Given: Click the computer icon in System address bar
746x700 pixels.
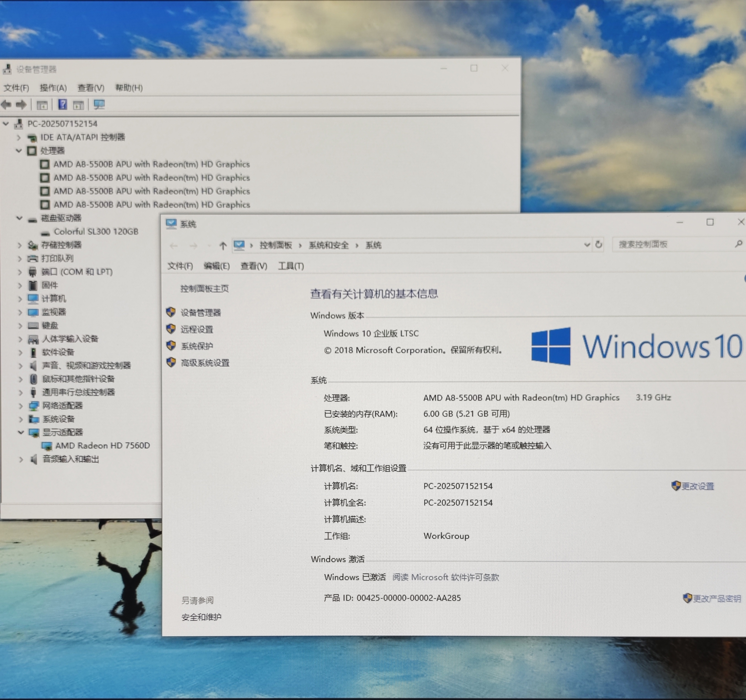Looking at the screenshot, I should 239,246.
